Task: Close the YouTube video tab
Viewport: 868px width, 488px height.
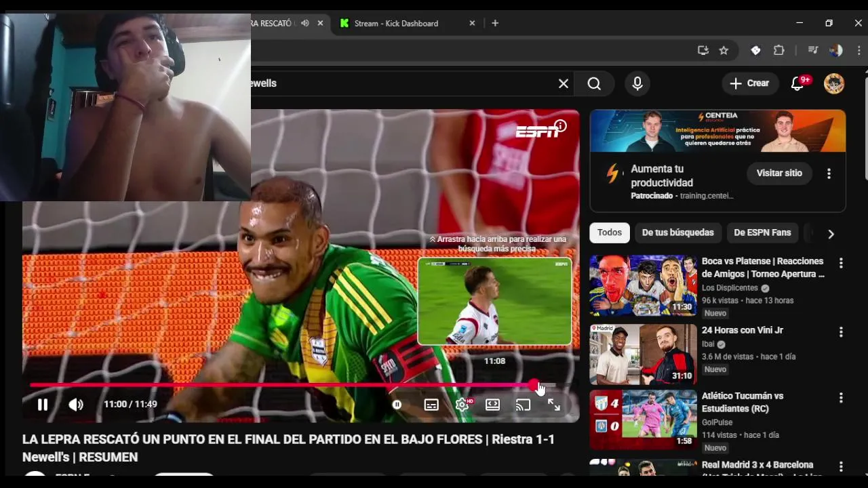Action: tap(320, 23)
